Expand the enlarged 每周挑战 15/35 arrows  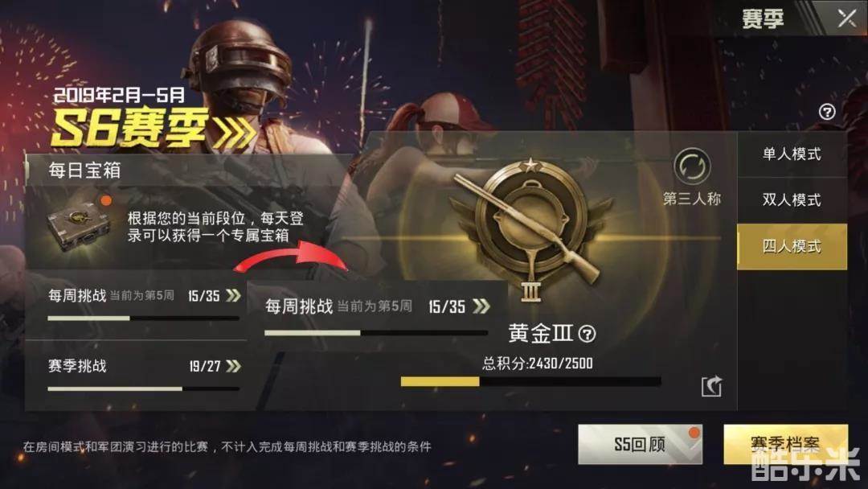click(481, 306)
